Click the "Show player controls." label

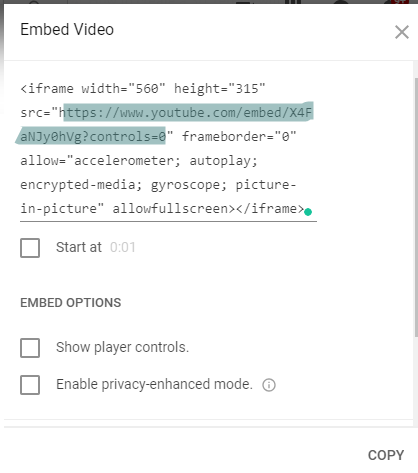122,347
